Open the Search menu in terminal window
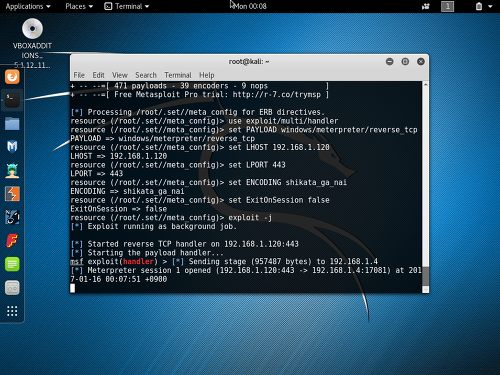The image size is (500, 375). (x=146, y=75)
